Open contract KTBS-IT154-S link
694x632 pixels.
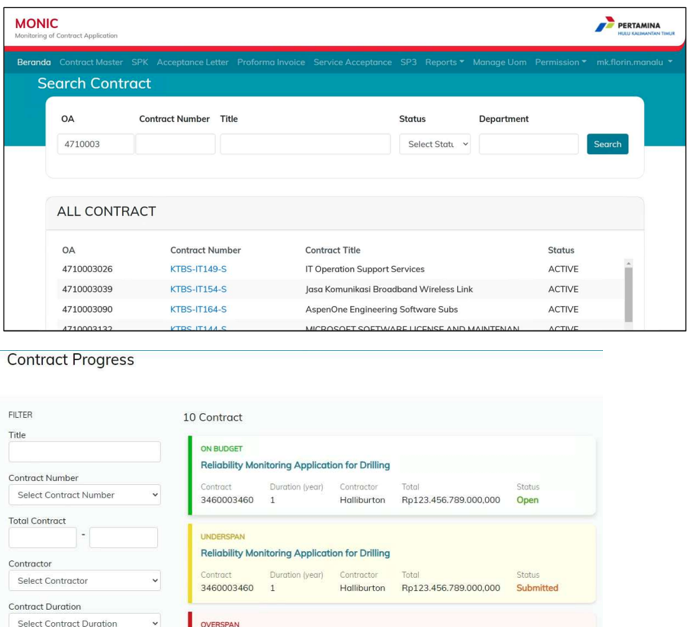pos(198,289)
